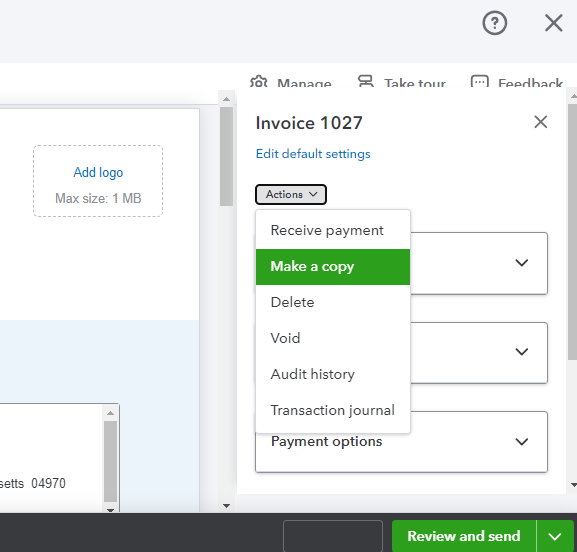Open the Feedback speech bubble icon
This screenshot has height=552, width=577.
(480, 81)
